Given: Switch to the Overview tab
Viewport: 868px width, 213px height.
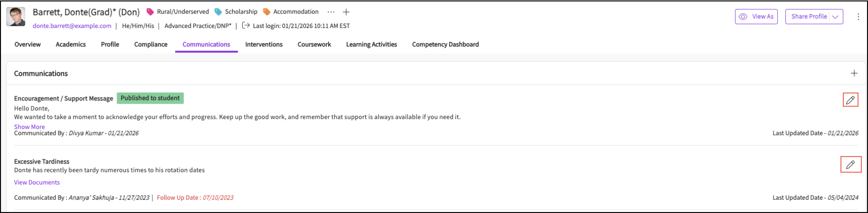Looking at the screenshot, I should click(x=27, y=44).
